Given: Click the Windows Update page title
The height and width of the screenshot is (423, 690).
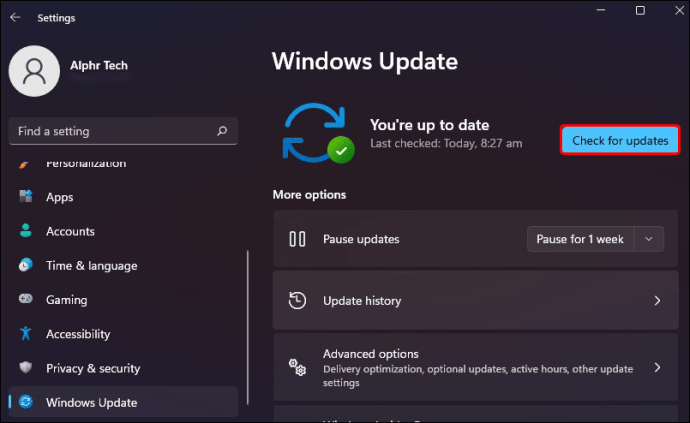Looking at the screenshot, I should [365, 61].
